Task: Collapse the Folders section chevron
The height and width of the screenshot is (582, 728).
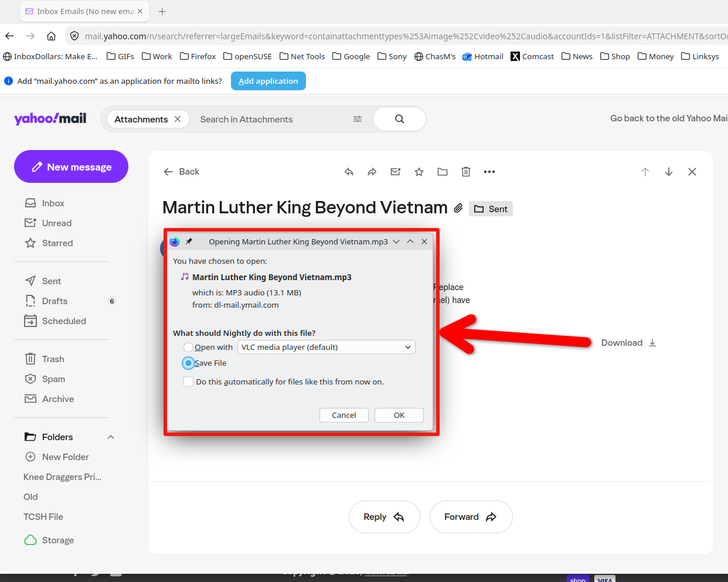Action: 111,437
